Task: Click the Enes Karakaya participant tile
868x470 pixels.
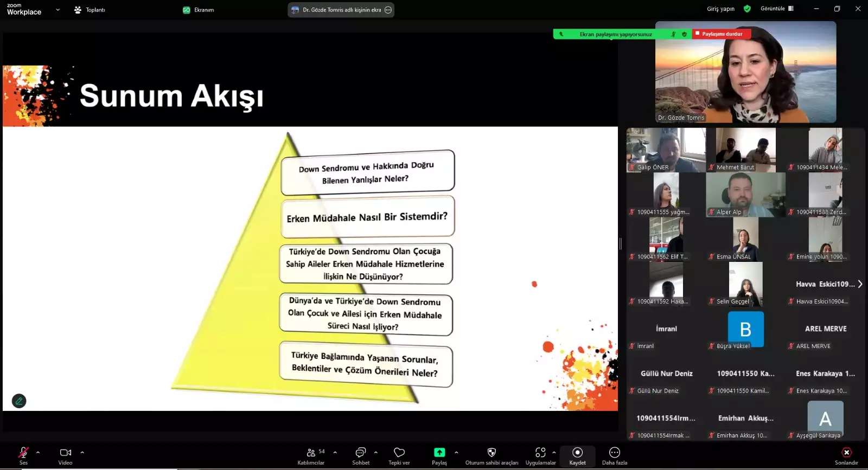Action: pos(825,374)
